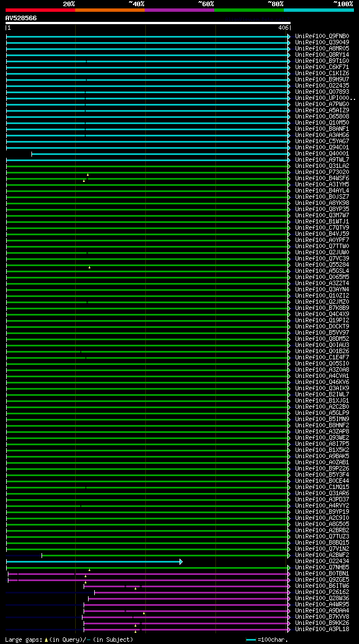Click the cyan ~100% legend segment

pos(319,10)
